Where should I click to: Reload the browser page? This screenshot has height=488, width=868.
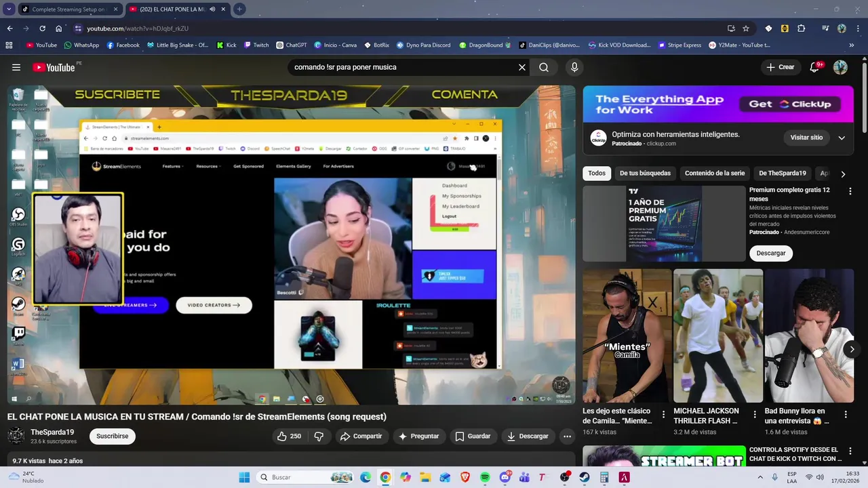(42, 28)
